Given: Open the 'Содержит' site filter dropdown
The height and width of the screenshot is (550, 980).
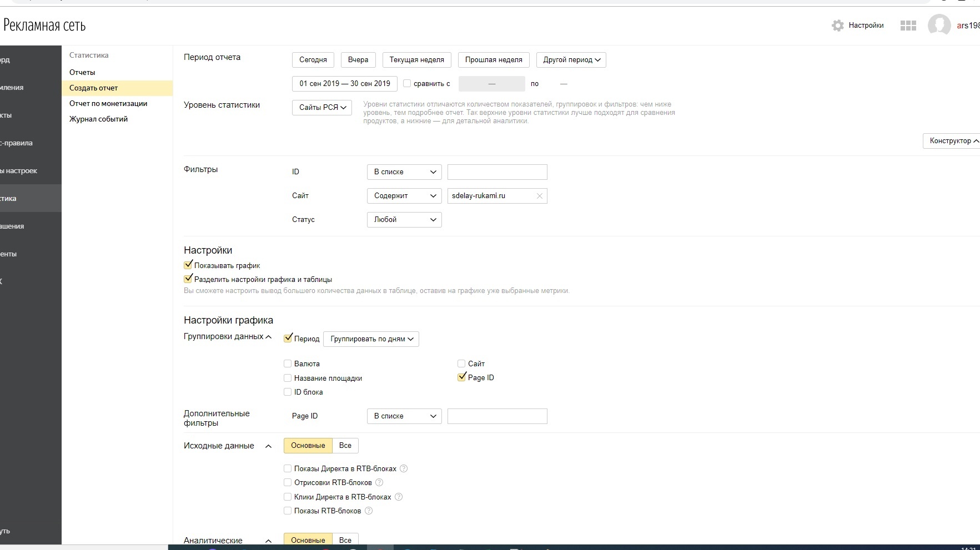Looking at the screenshot, I should 404,196.
